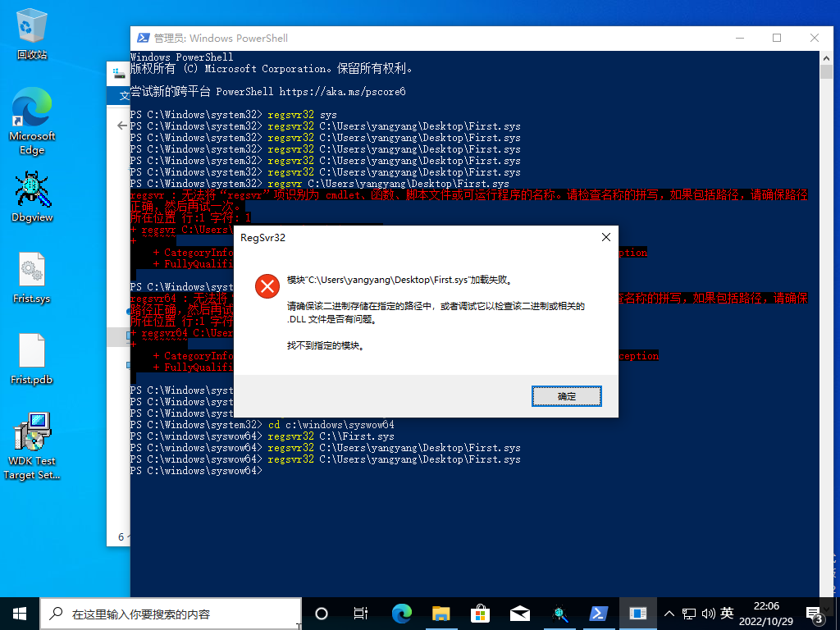Open the Mail app from taskbar
This screenshot has height=630, width=840.
[x=520, y=613]
